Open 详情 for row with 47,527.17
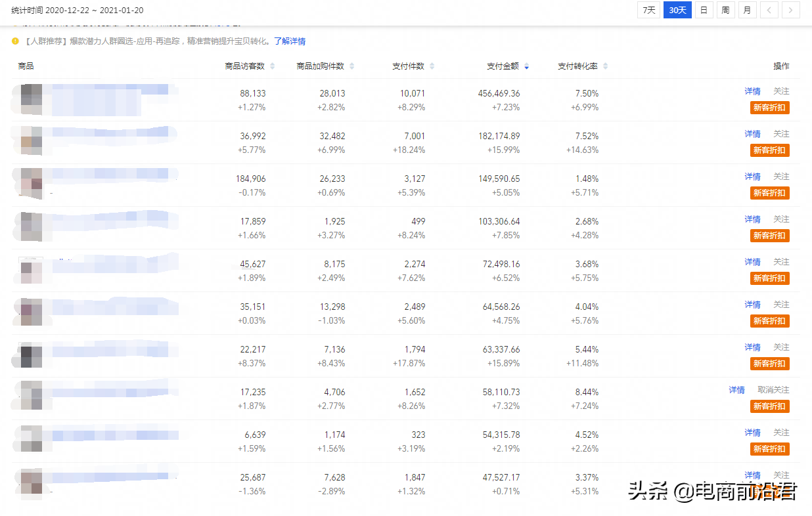 click(753, 475)
